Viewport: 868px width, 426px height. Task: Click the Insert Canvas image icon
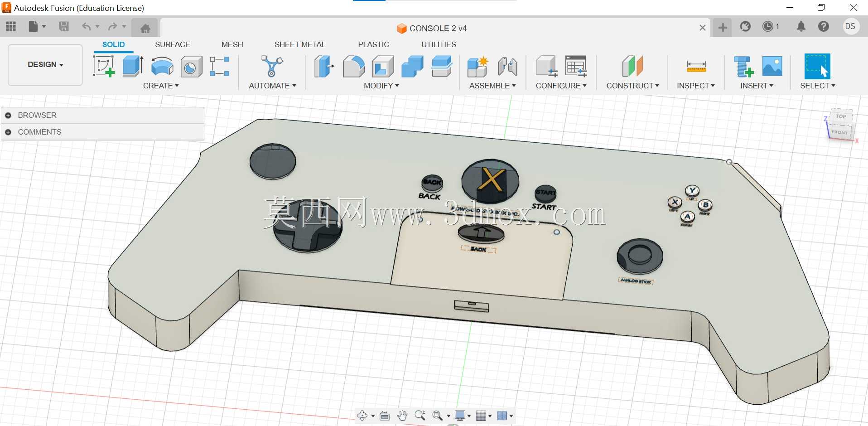tap(772, 66)
